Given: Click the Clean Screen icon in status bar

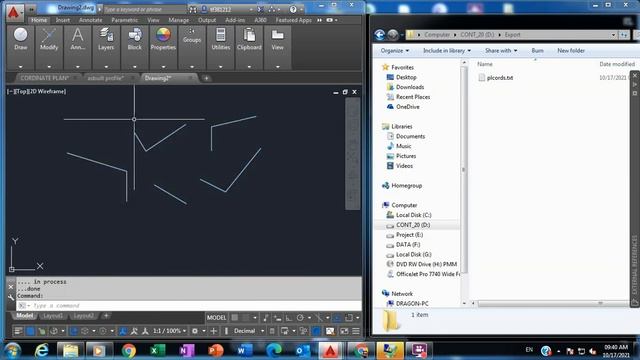Looking at the screenshot, I should click(x=344, y=331).
